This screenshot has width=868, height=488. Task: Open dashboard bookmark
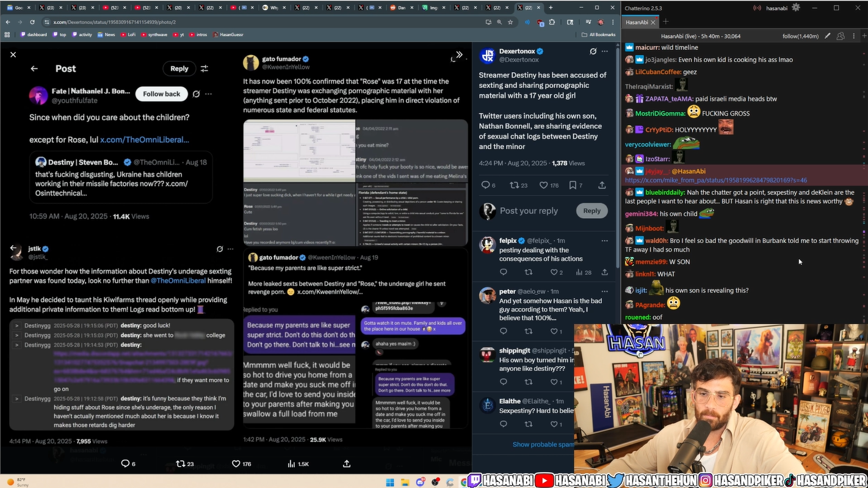(x=34, y=35)
